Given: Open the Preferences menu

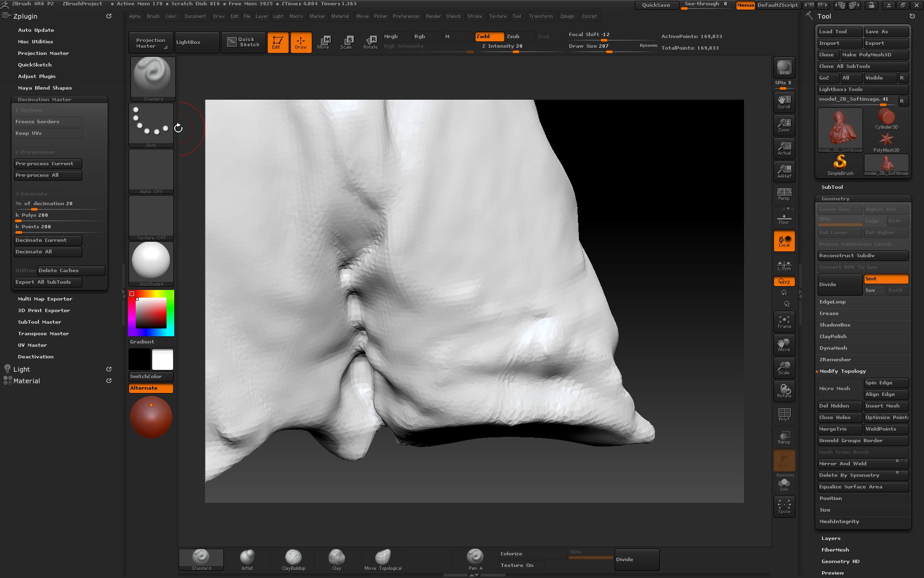Looking at the screenshot, I should pyautogui.click(x=406, y=16).
